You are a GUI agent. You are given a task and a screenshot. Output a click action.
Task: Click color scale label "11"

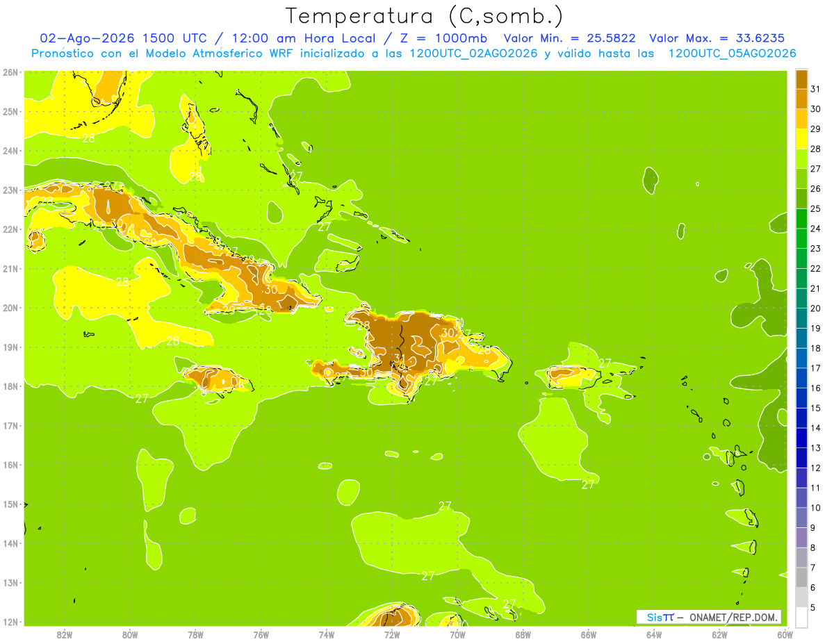coord(815,488)
